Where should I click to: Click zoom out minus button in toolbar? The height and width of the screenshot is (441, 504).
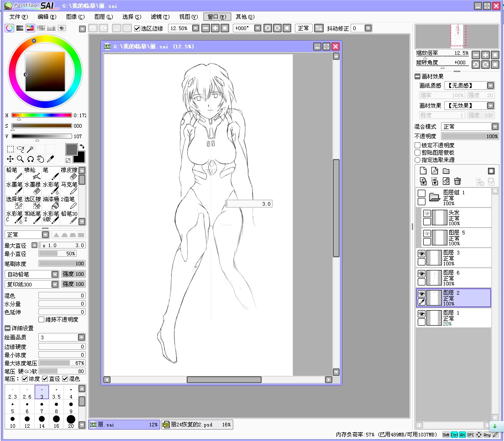click(206, 28)
